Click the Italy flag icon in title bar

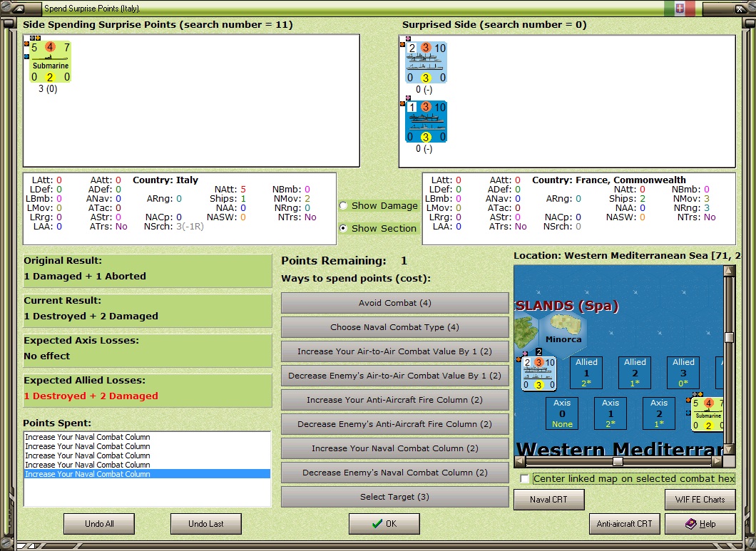(680, 8)
